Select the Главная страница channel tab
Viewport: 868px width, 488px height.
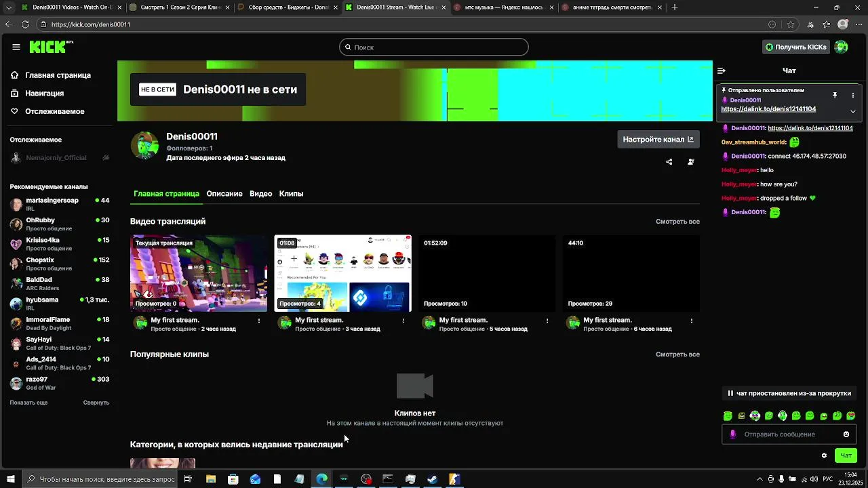click(166, 194)
